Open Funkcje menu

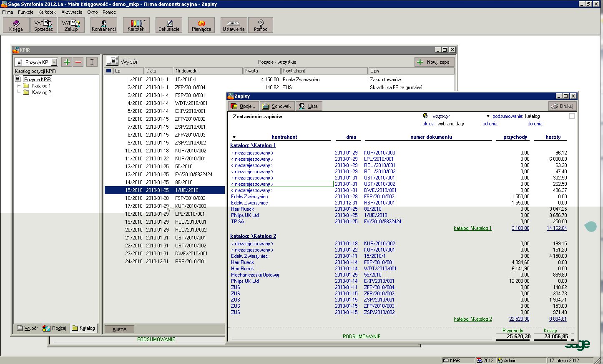tap(25, 12)
